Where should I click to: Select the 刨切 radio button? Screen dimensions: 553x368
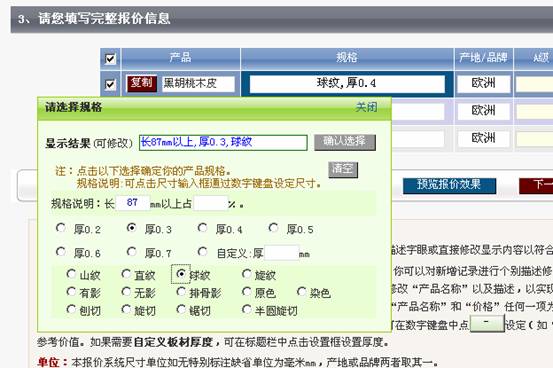(x=71, y=309)
